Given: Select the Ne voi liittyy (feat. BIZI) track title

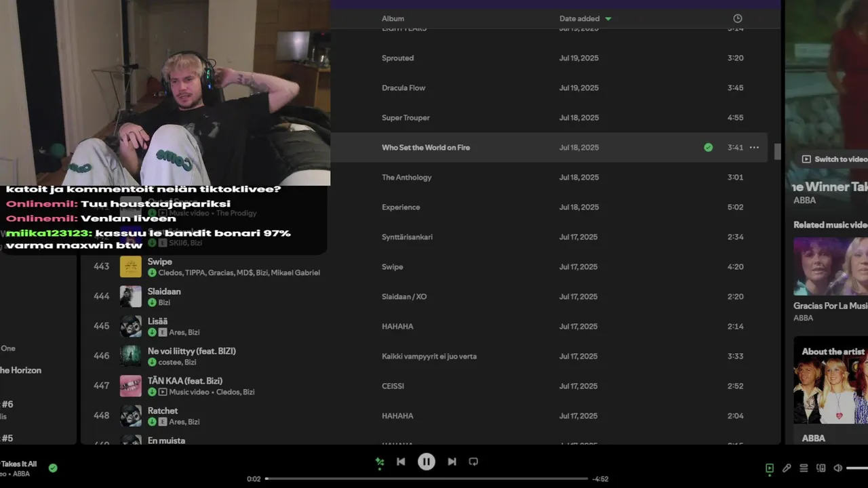Looking at the screenshot, I should point(192,351).
